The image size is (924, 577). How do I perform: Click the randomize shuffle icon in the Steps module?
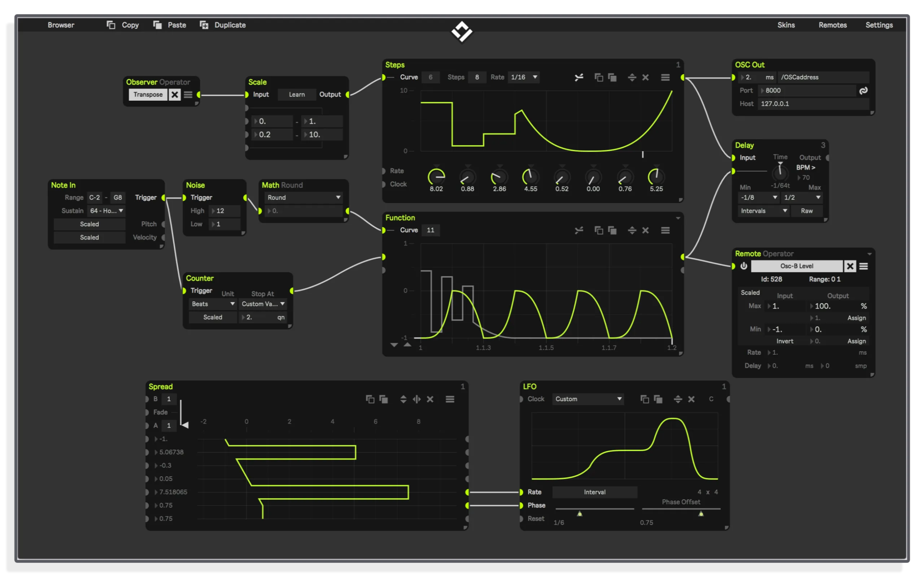pyautogui.click(x=579, y=78)
